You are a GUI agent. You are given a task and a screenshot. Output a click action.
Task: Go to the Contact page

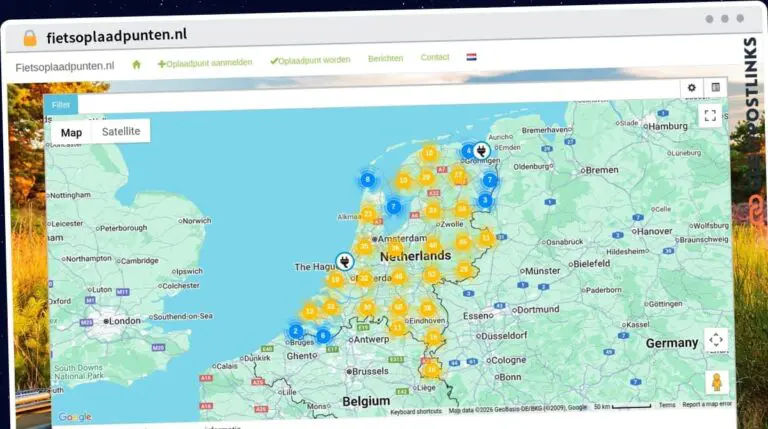(435, 57)
